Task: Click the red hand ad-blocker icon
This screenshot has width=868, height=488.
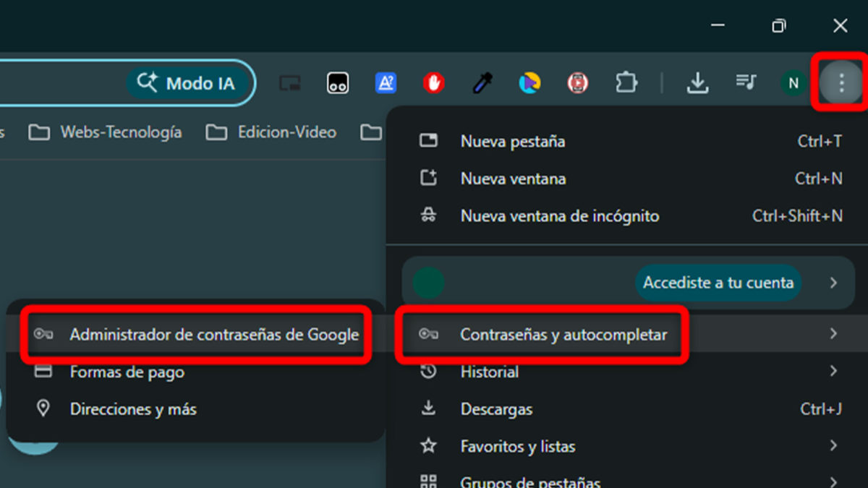Action: [433, 83]
